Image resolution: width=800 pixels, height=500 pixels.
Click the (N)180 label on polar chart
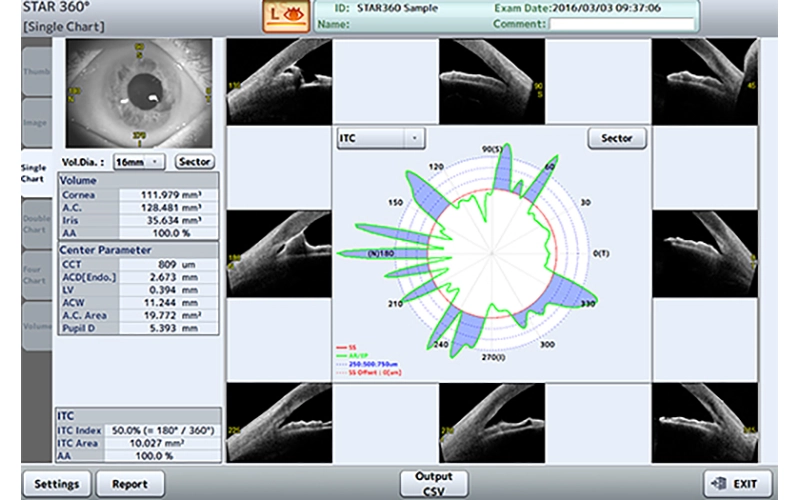click(381, 254)
